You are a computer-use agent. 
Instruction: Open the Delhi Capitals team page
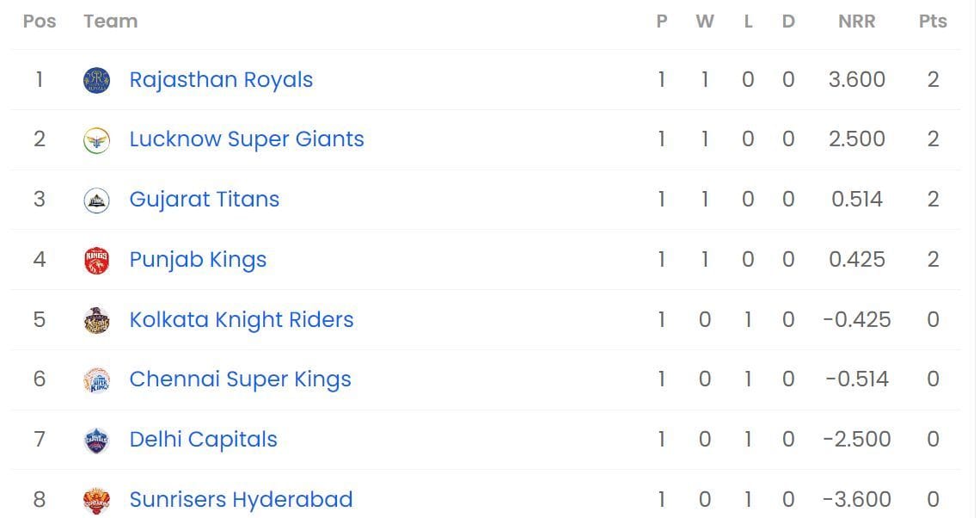(203, 440)
